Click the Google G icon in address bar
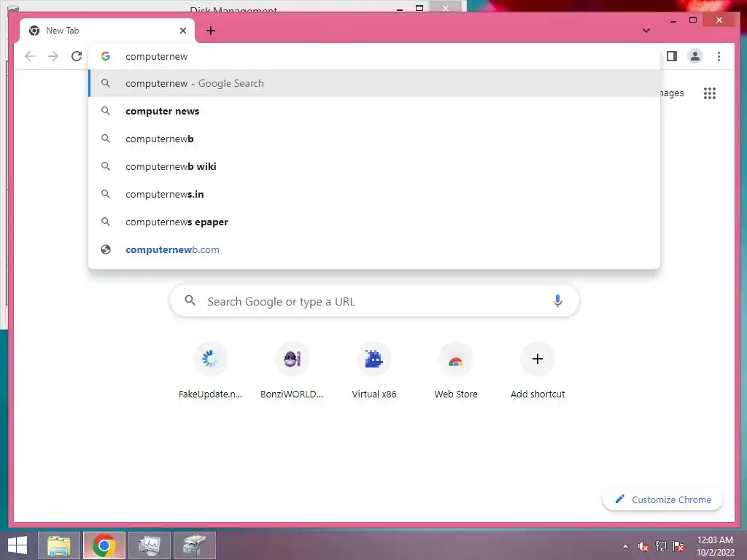 pyautogui.click(x=106, y=56)
